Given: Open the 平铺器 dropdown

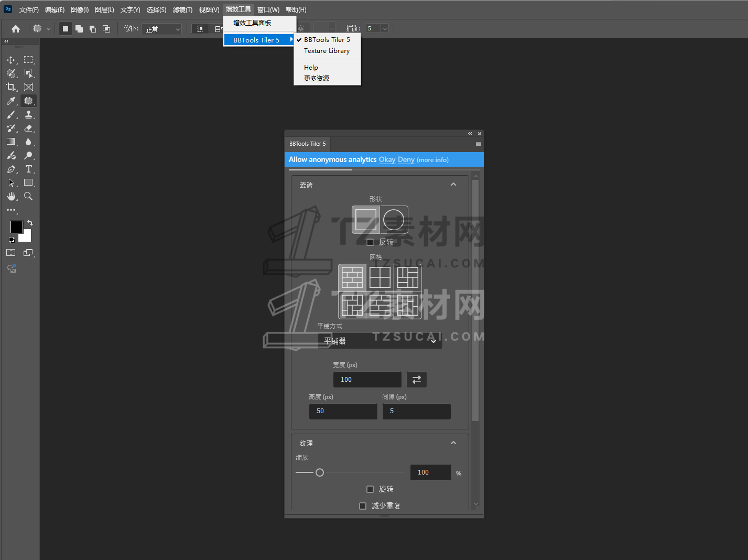Looking at the screenshot, I should pyautogui.click(x=380, y=341).
